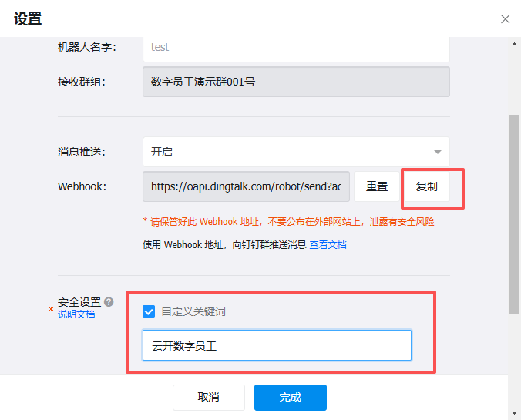Cancel with the 取消 button
Screen dimensions: 521x420
[209, 398]
